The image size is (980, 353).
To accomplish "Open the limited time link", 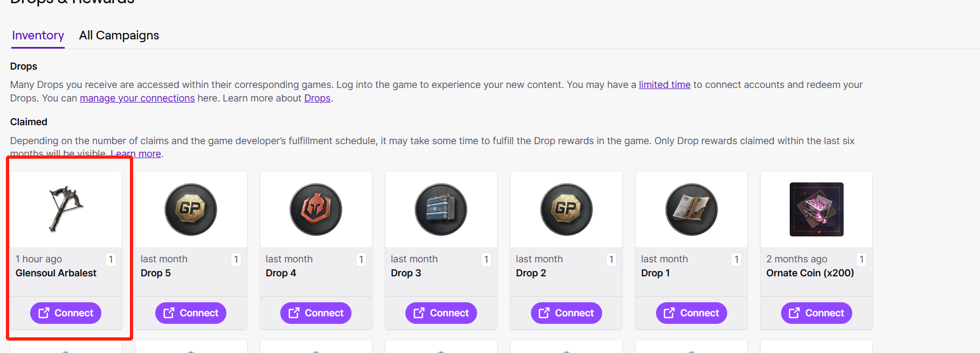I will tap(665, 85).
